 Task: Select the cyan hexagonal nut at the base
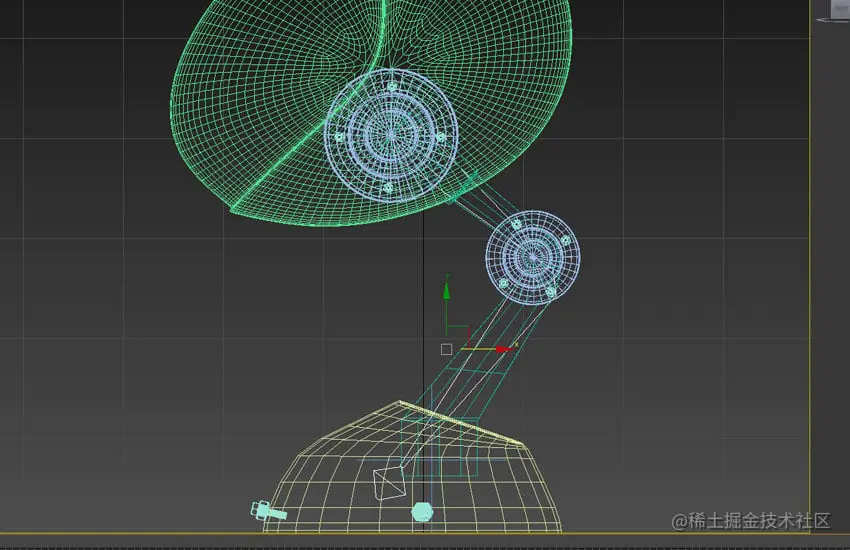pyautogui.click(x=422, y=512)
